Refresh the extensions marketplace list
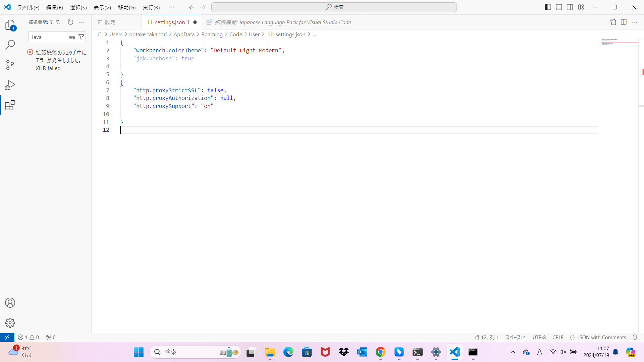Image resolution: width=644 pixels, height=362 pixels. [70, 22]
